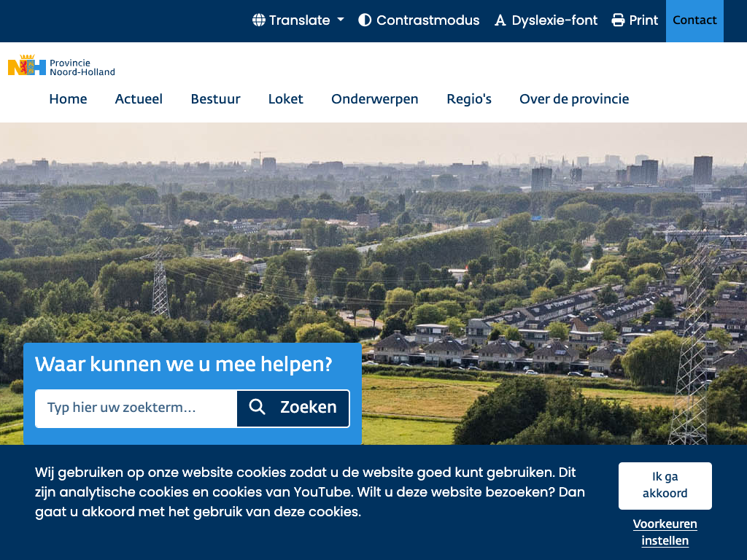747x560 pixels.
Task: Click the globe icon next to Translate
Action: (259, 20)
